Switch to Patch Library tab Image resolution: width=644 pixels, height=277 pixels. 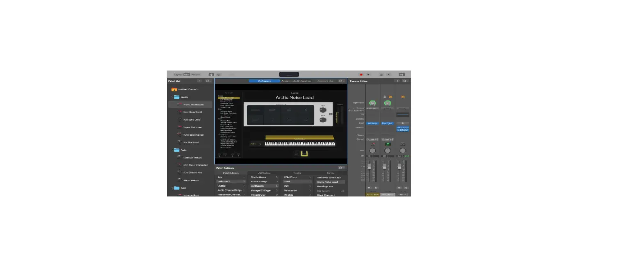tap(231, 173)
